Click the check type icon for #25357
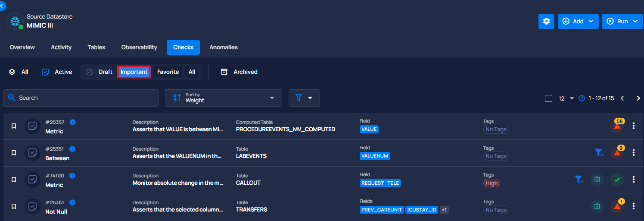This screenshot has width=644, height=221. (x=32, y=126)
